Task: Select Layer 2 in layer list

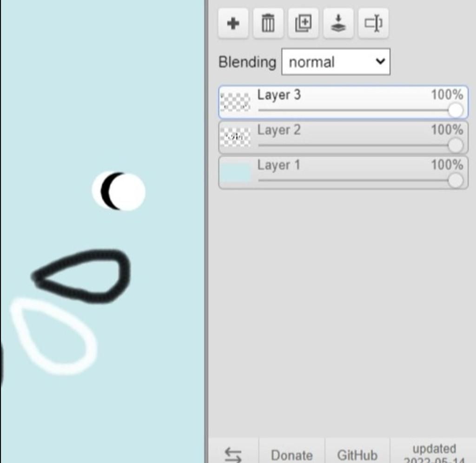Action: click(x=343, y=138)
